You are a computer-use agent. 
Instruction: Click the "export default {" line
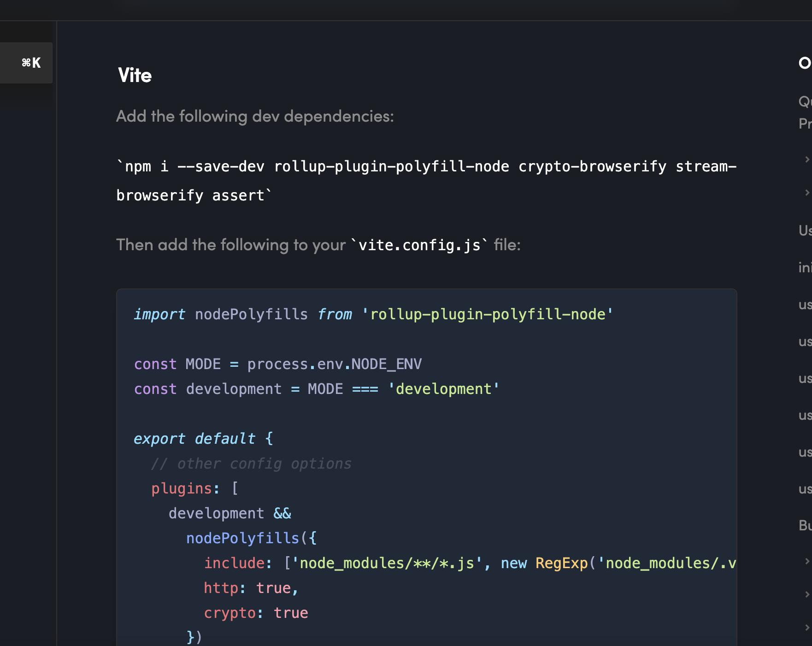203,439
